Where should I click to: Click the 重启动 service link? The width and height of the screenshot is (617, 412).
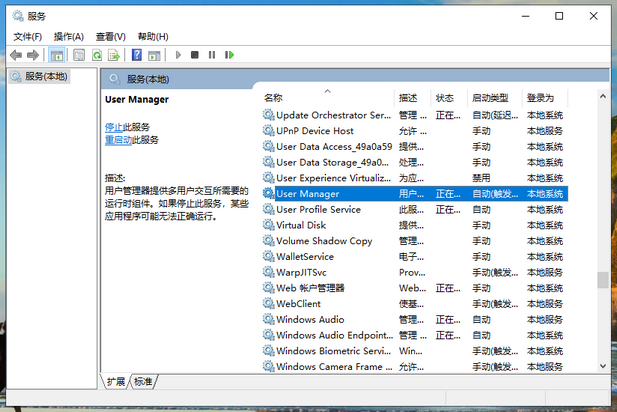[118, 140]
